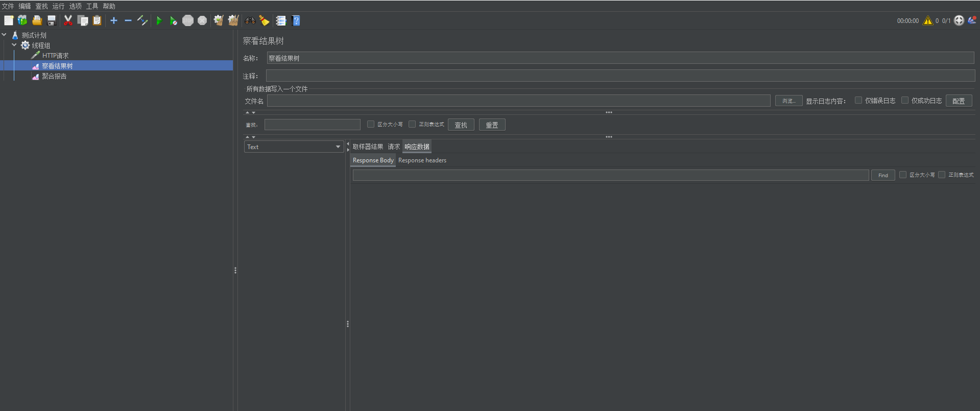Open the 帮助 menu
This screenshot has height=411, width=980.
(x=109, y=6)
